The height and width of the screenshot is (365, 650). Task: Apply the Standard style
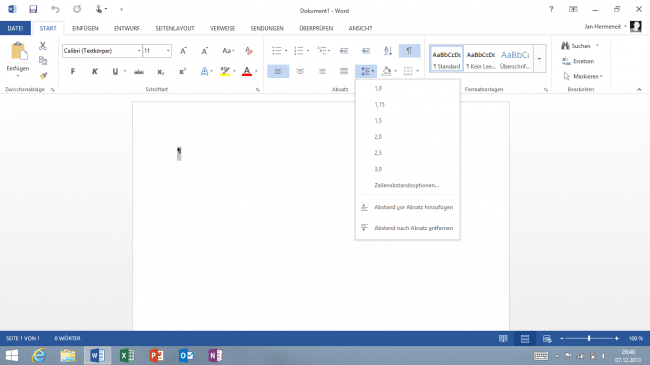(x=446, y=59)
